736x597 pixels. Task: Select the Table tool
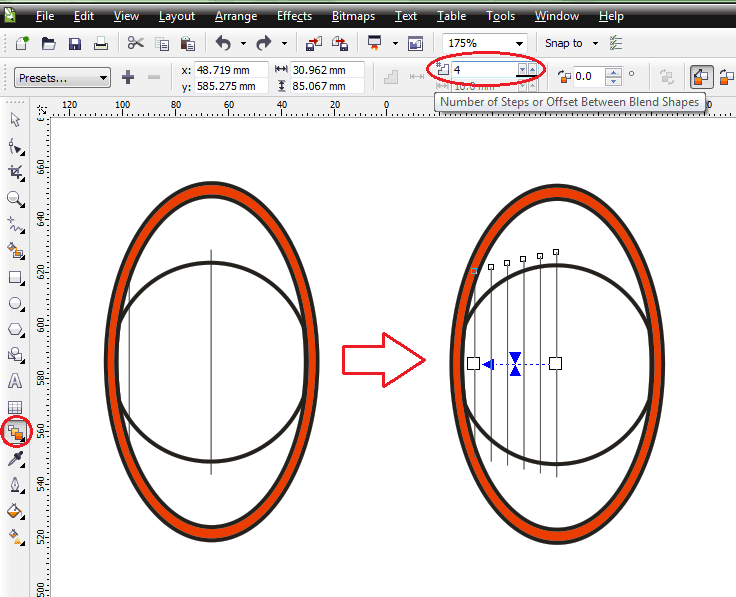[15, 407]
